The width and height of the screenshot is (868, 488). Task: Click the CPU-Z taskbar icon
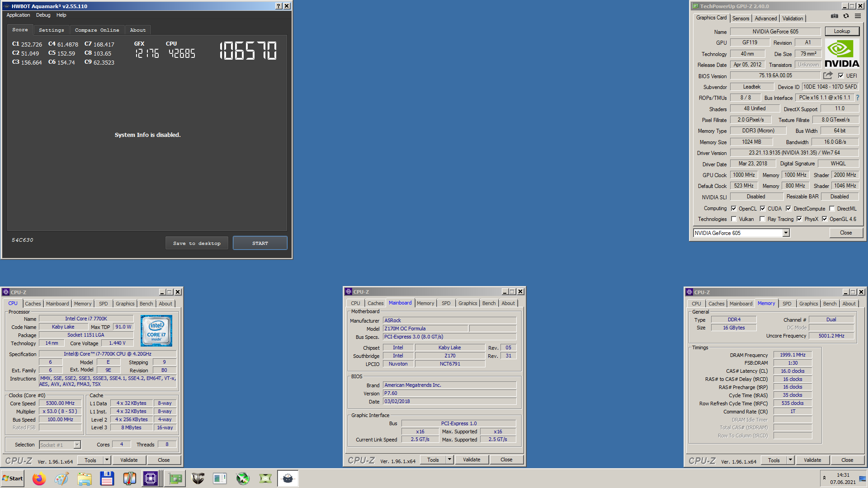(151, 479)
